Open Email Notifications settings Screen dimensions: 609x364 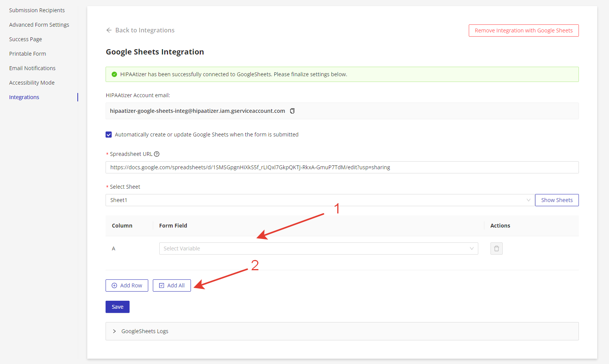pos(32,68)
